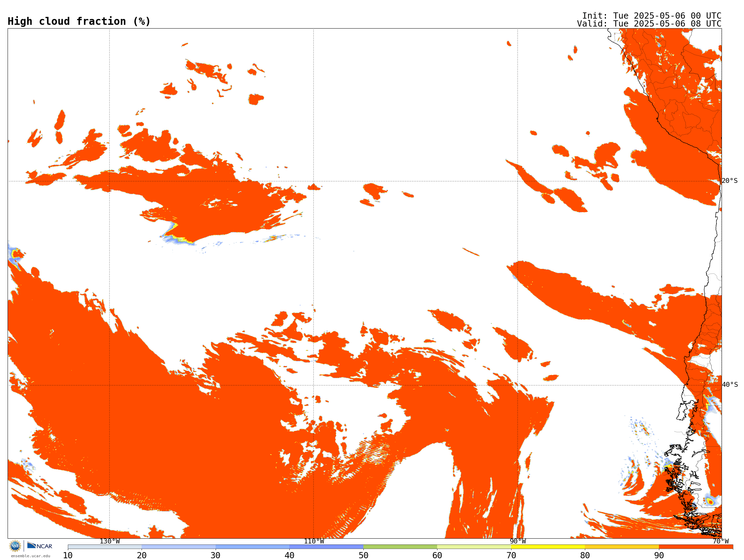Click the colorbar tick label 40
This screenshot has width=744, height=560.
(289, 555)
